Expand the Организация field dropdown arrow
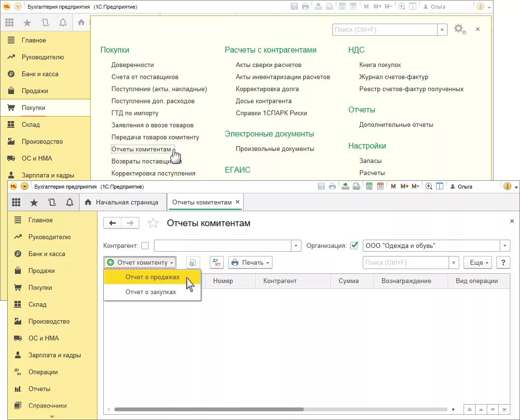This screenshot has height=420, width=520. click(505, 245)
